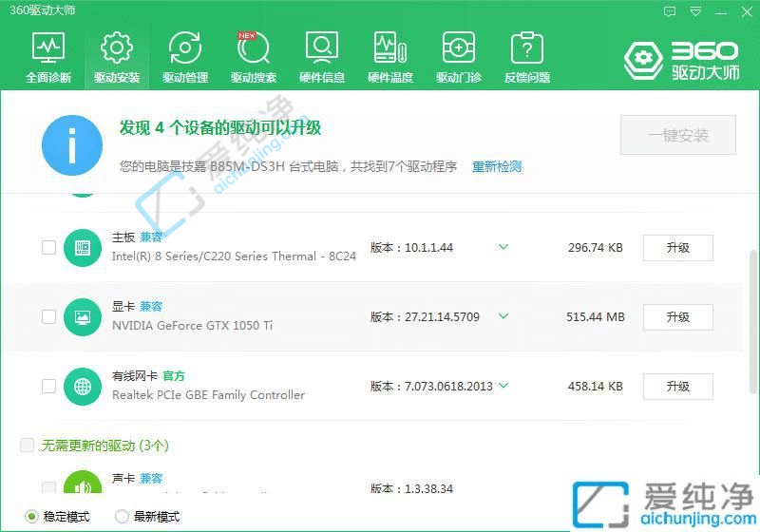Click the vertical scrollbar of driver list

pos(752,322)
